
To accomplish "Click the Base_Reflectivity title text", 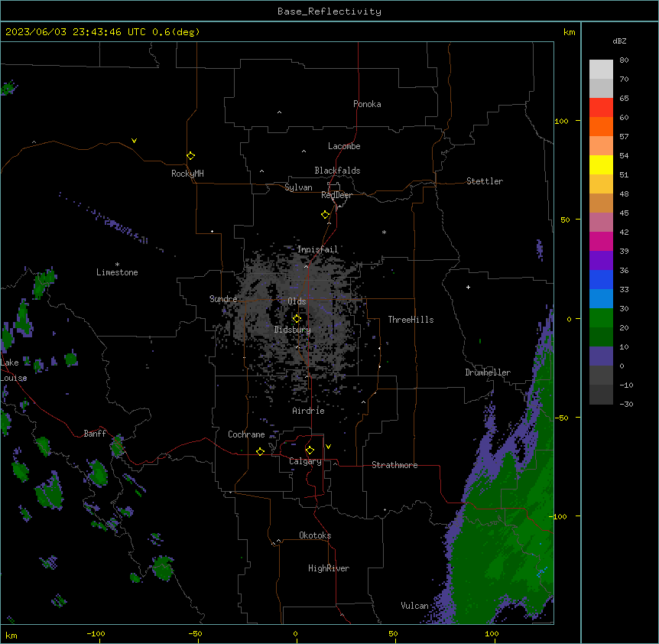I will (x=329, y=11).
